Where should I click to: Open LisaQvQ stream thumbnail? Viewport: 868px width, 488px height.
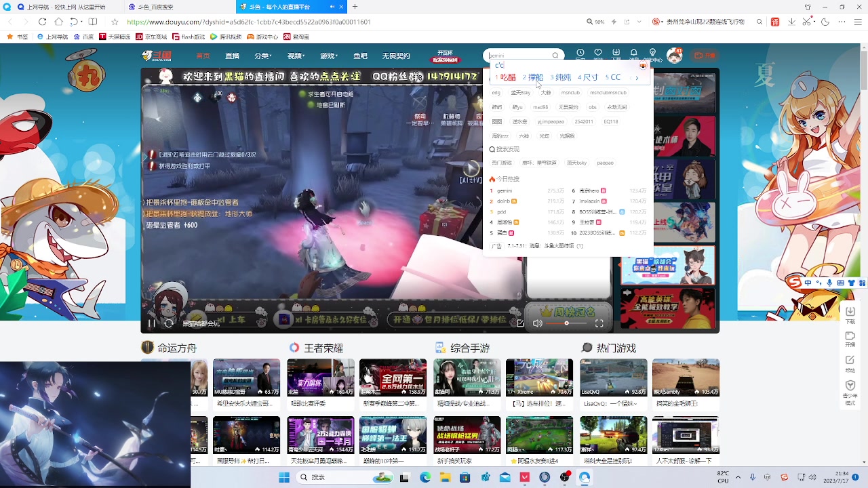613,378
